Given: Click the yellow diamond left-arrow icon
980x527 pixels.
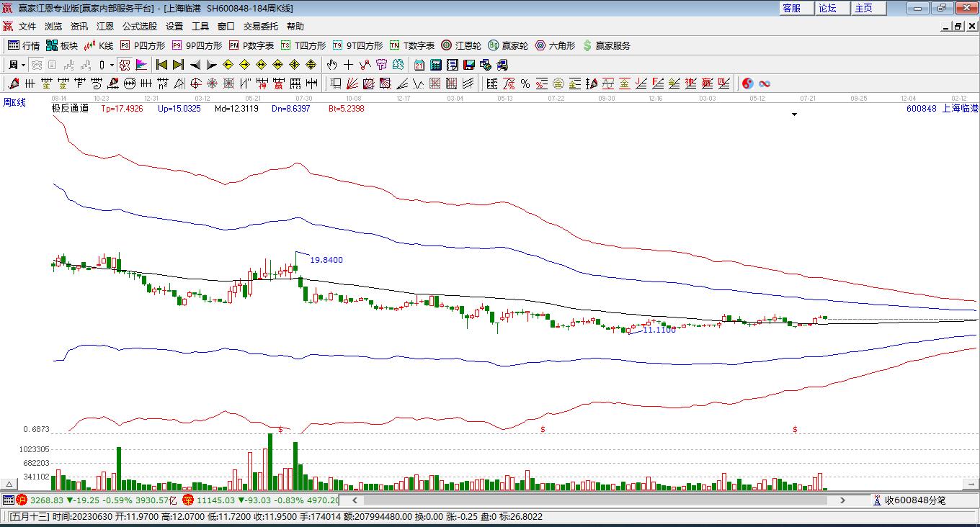Looking at the screenshot, I should tap(228, 65).
